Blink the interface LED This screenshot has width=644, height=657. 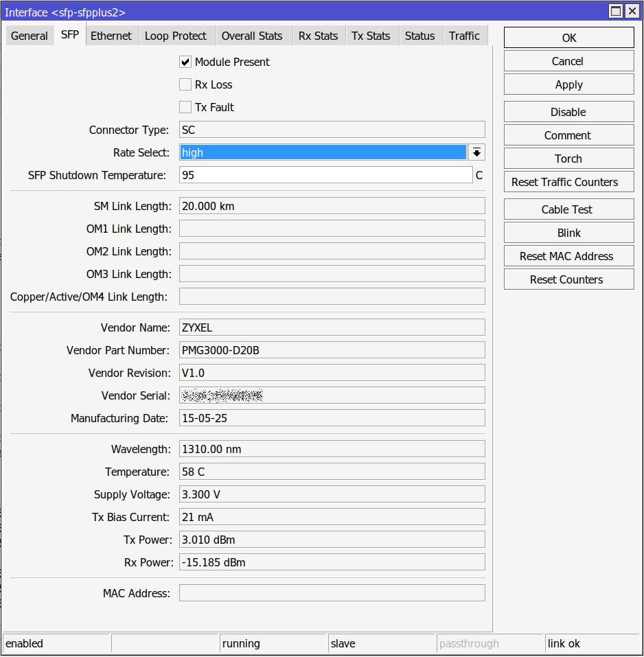coord(568,232)
